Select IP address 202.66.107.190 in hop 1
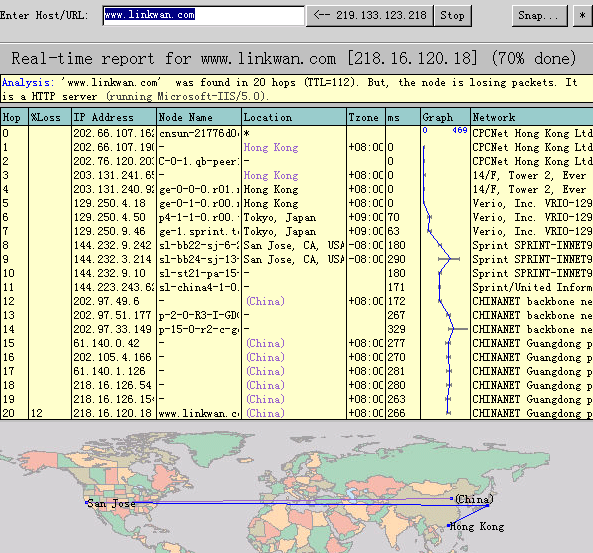 114,147
